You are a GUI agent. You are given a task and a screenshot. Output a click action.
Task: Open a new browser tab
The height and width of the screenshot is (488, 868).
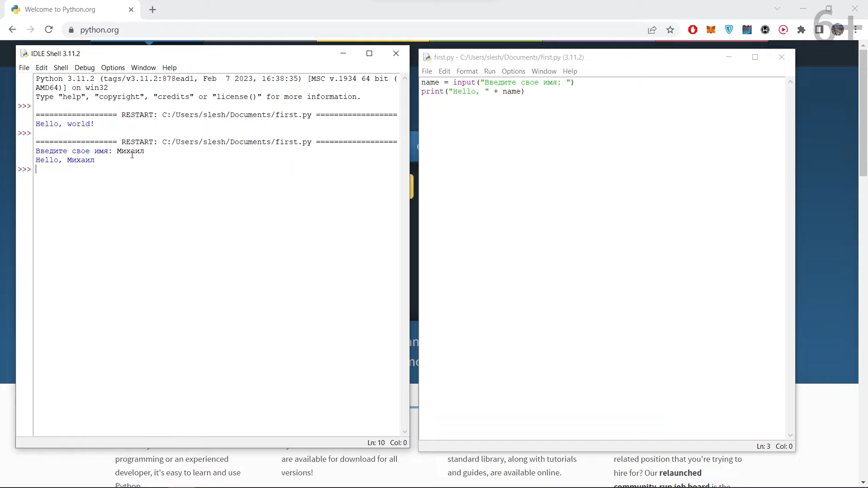pyautogui.click(x=152, y=9)
